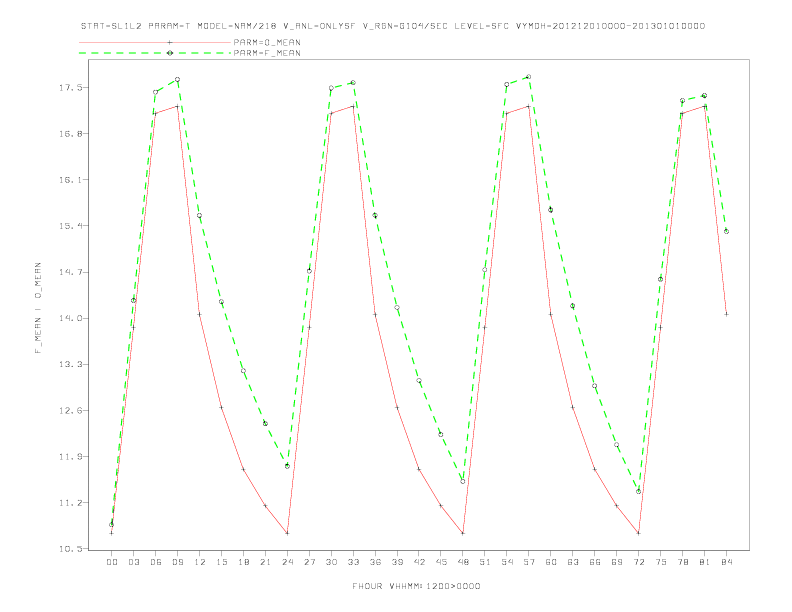This screenshot has width=792, height=612.
Task: Click the 66 forecast hour tick label
Action: pos(595,562)
